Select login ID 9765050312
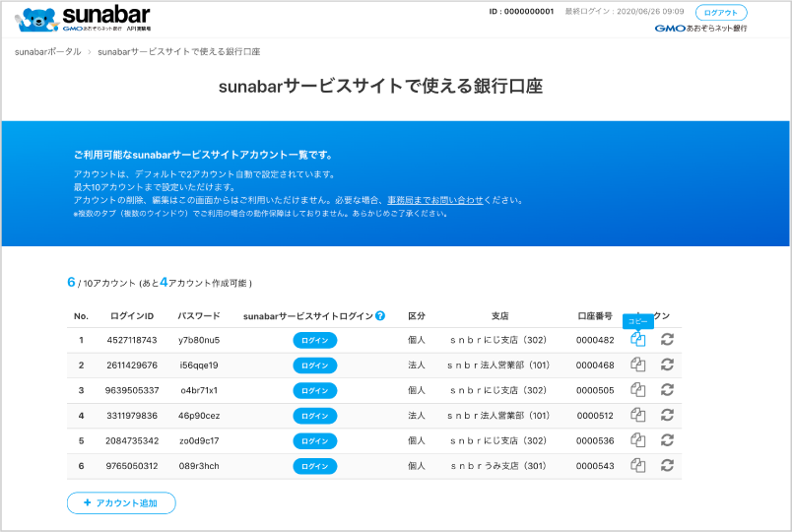 (132, 466)
